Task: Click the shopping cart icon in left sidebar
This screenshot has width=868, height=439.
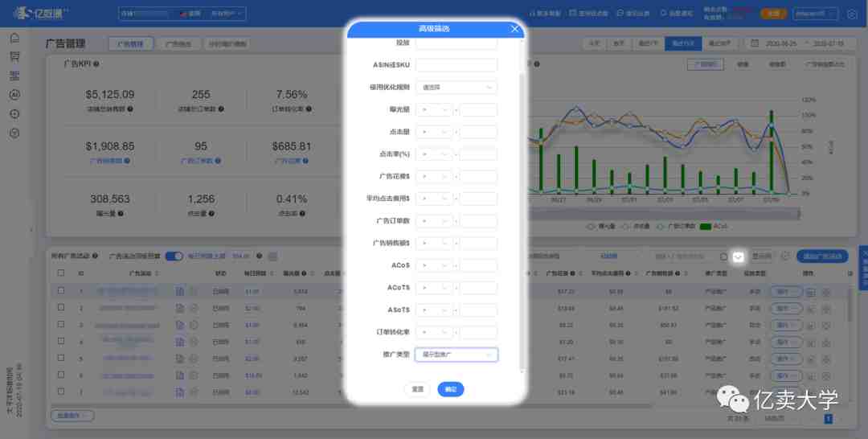Action: [x=14, y=56]
